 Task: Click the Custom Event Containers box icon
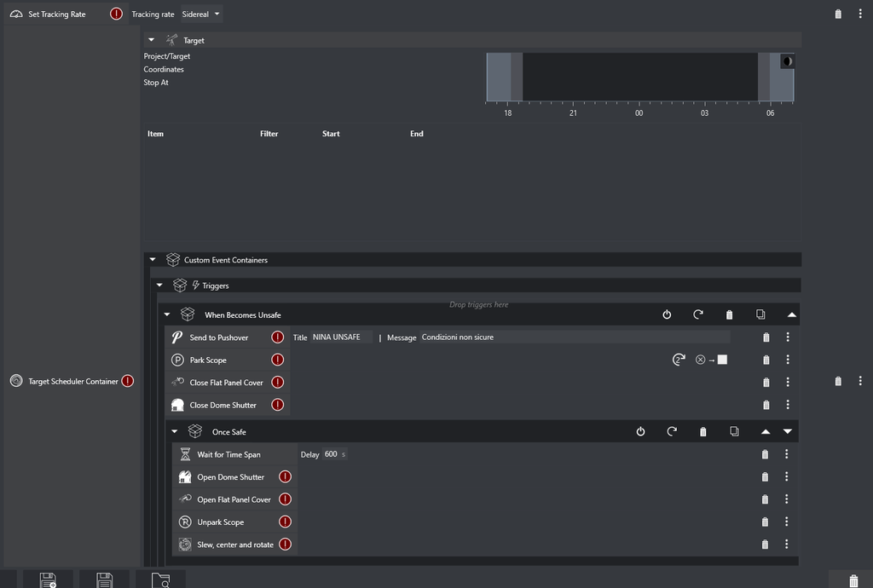click(x=172, y=259)
